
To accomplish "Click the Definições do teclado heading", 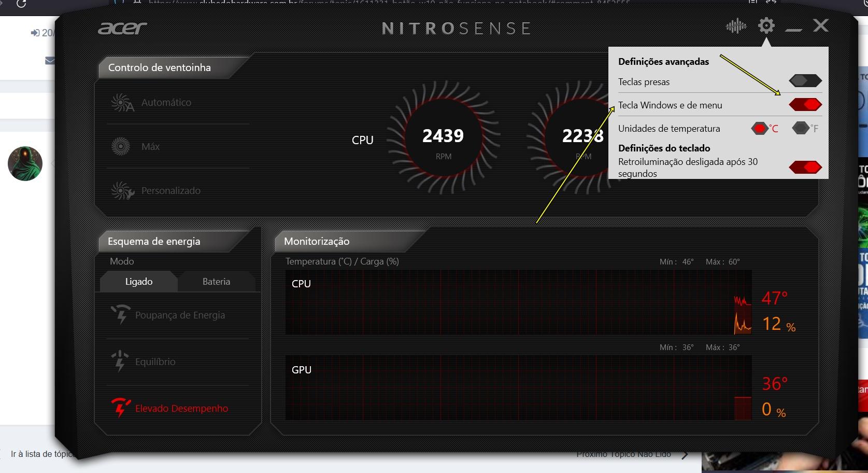I will 664,148.
